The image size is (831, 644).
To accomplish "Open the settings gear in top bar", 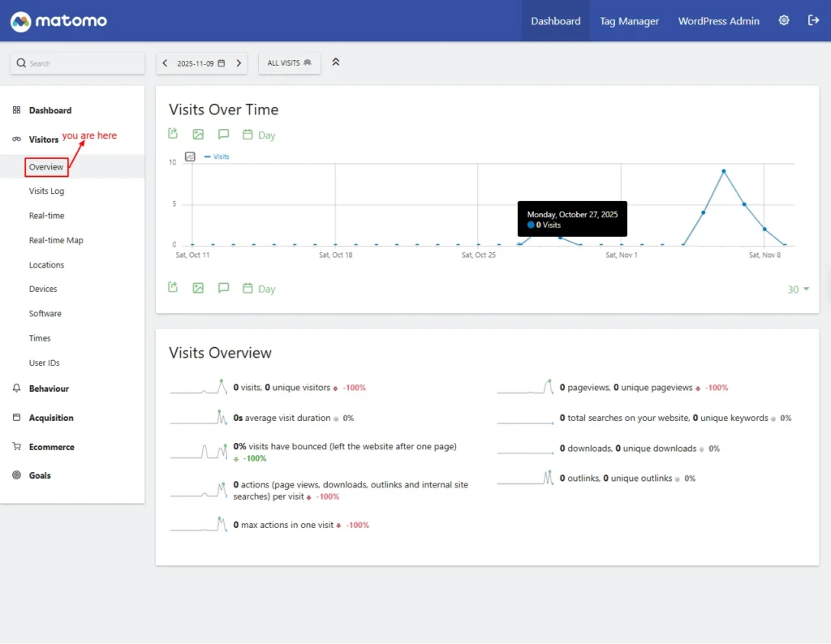I will click(x=784, y=21).
